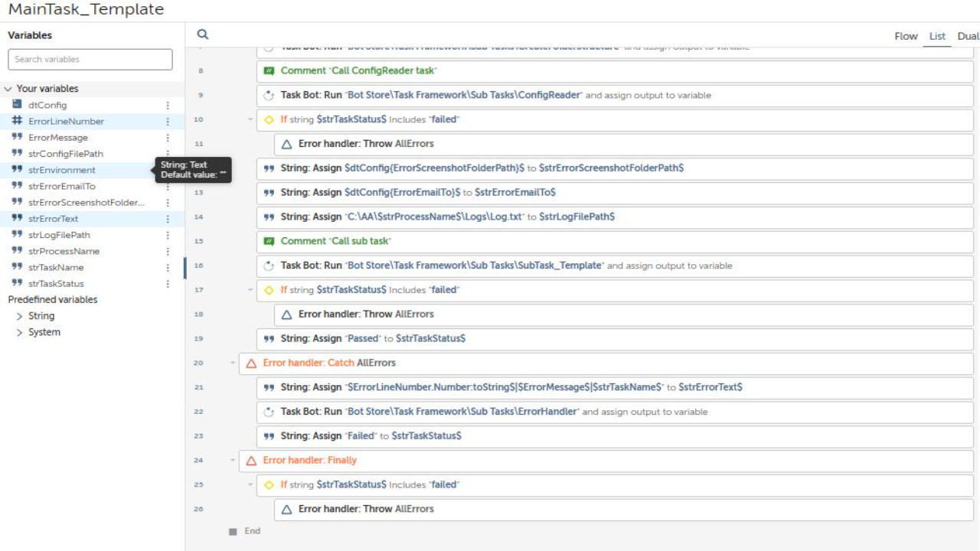Image resolution: width=980 pixels, height=551 pixels.
Task: Expand the System predefined variables group
Action: pos(20,332)
